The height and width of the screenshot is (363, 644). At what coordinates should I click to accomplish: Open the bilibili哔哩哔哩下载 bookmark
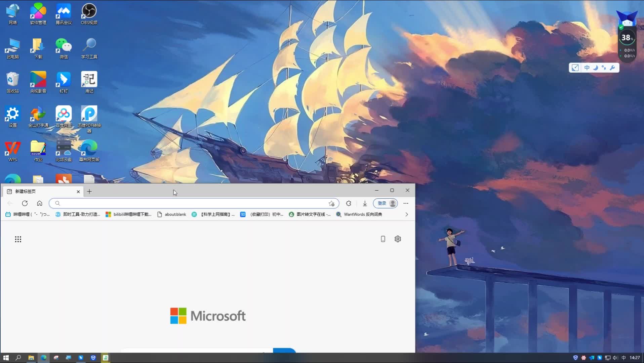pos(129,214)
